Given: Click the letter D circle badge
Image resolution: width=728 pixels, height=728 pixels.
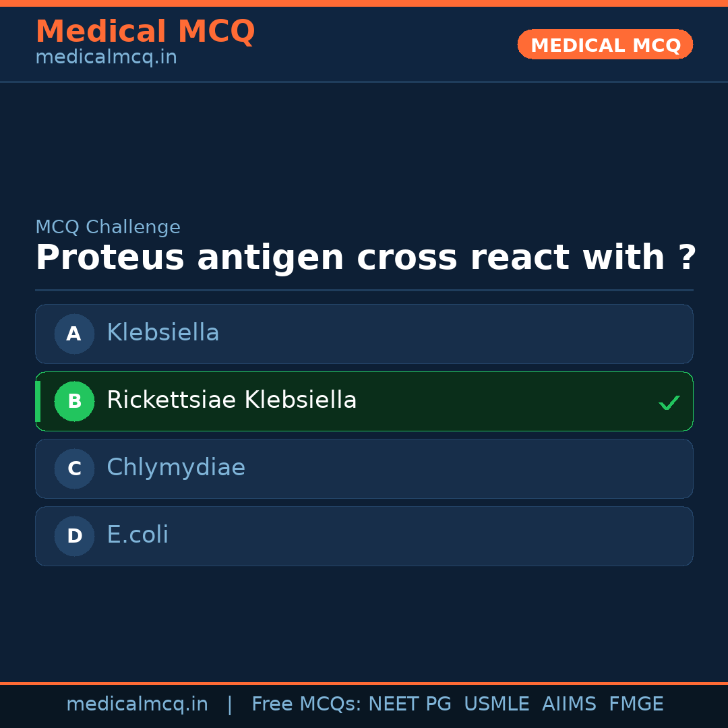Looking at the screenshot, I should point(74,536).
